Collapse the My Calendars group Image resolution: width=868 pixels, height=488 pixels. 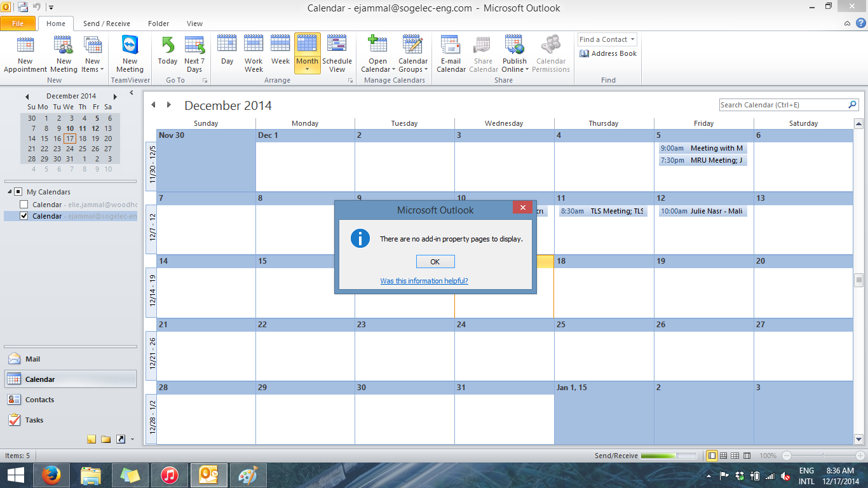pyautogui.click(x=10, y=192)
